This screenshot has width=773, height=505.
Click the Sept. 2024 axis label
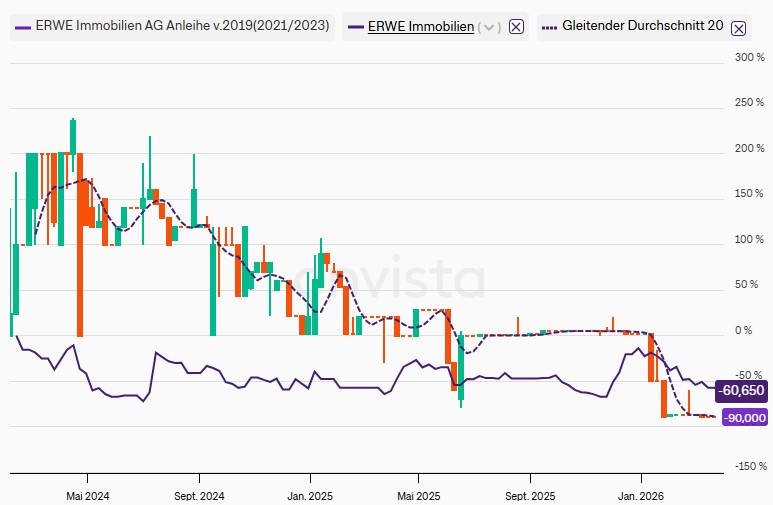pyautogui.click(x=199, y=496)
